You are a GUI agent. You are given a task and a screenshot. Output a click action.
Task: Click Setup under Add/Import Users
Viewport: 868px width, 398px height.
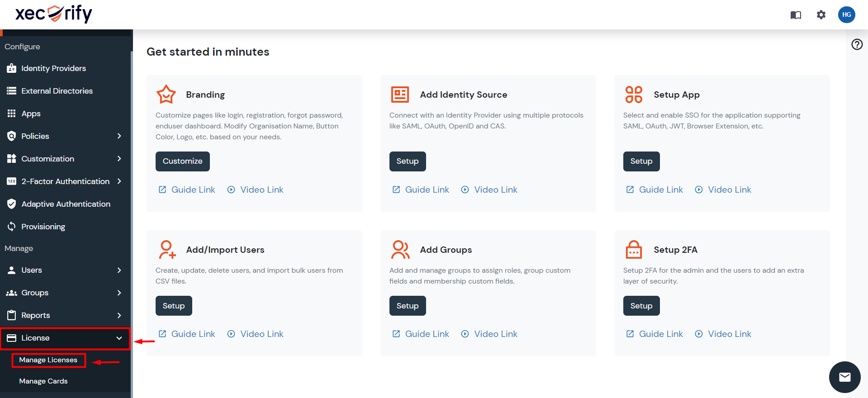coord(174,306)
